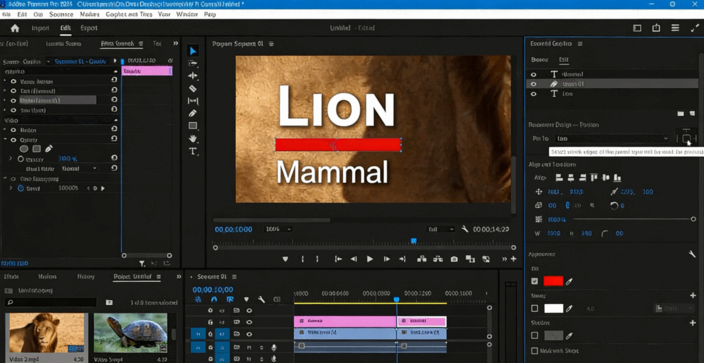Go to In point button

point(338,259)
